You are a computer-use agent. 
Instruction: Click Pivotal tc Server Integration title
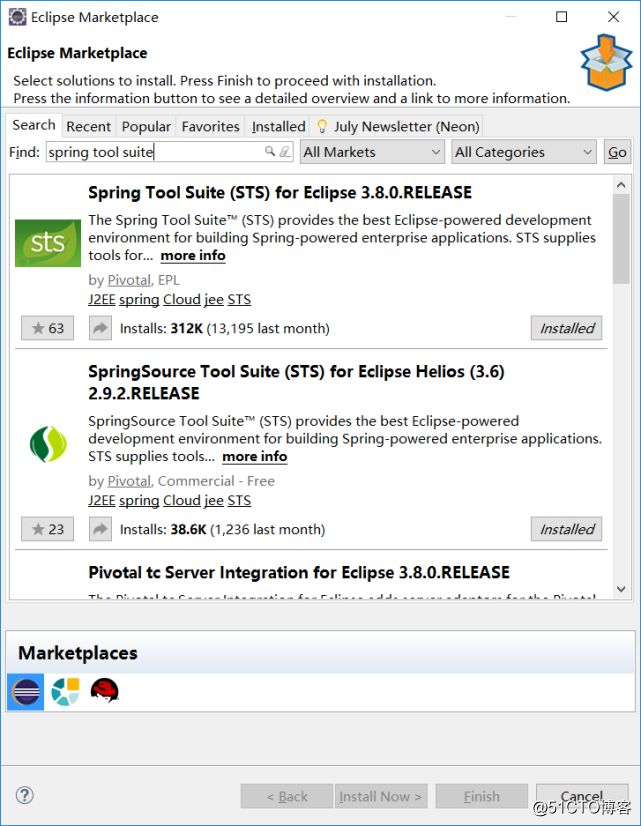pyautogui.click(x=299, y=573)
